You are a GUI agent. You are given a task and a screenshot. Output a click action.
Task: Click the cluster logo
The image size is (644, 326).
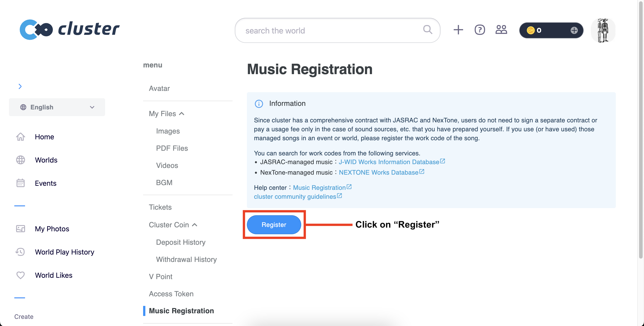[70, 29]
